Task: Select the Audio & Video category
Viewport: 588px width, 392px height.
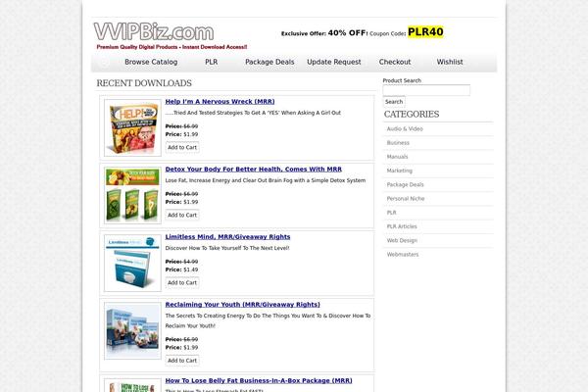Action: (405, 128)
